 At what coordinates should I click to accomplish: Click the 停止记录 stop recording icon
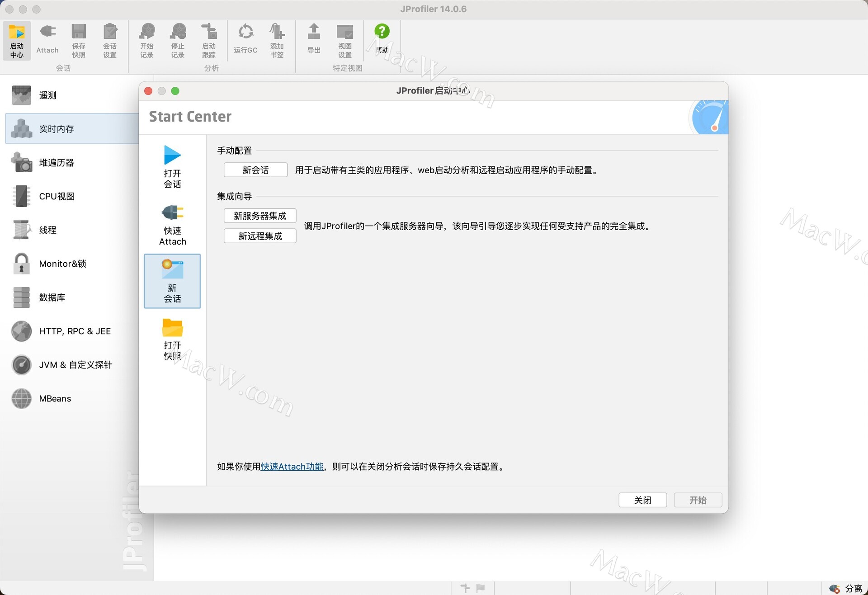click(178, 41)
